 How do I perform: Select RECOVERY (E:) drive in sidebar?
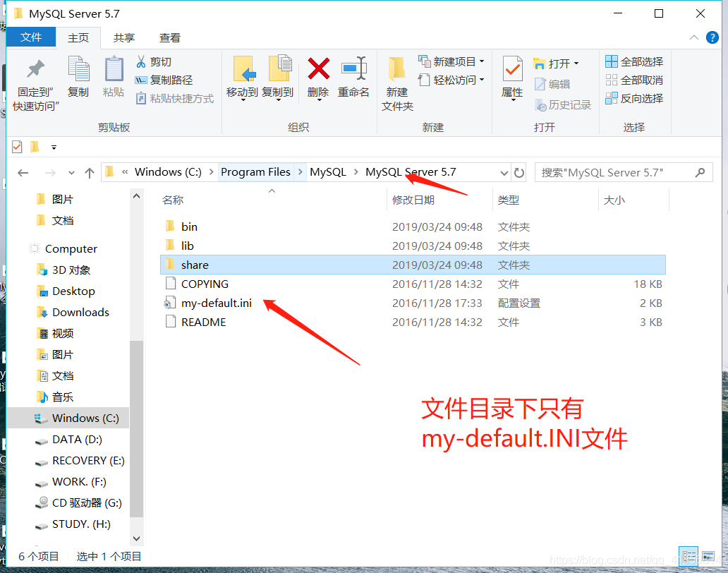(x=88, y=461)
